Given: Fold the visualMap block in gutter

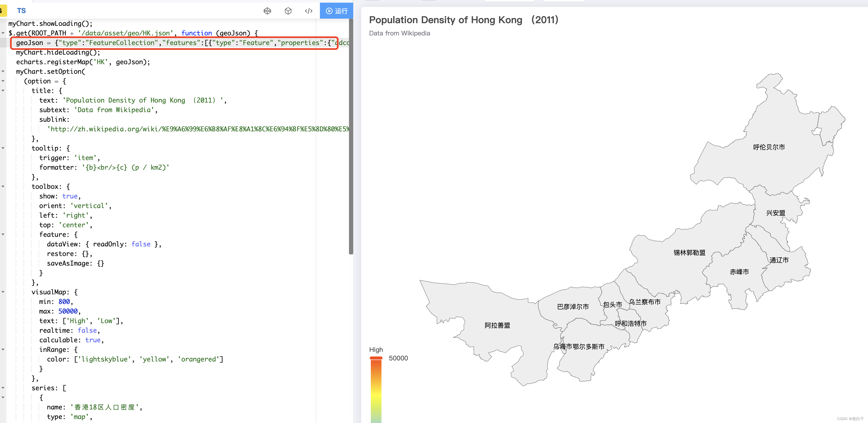Looking at the screenshot, I should click(x=3, y=292).
